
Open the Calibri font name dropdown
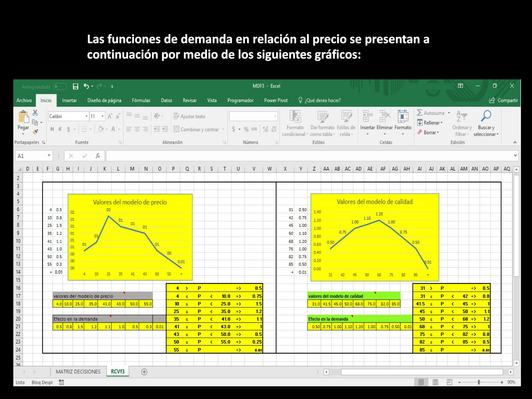[x=87, y=116]
